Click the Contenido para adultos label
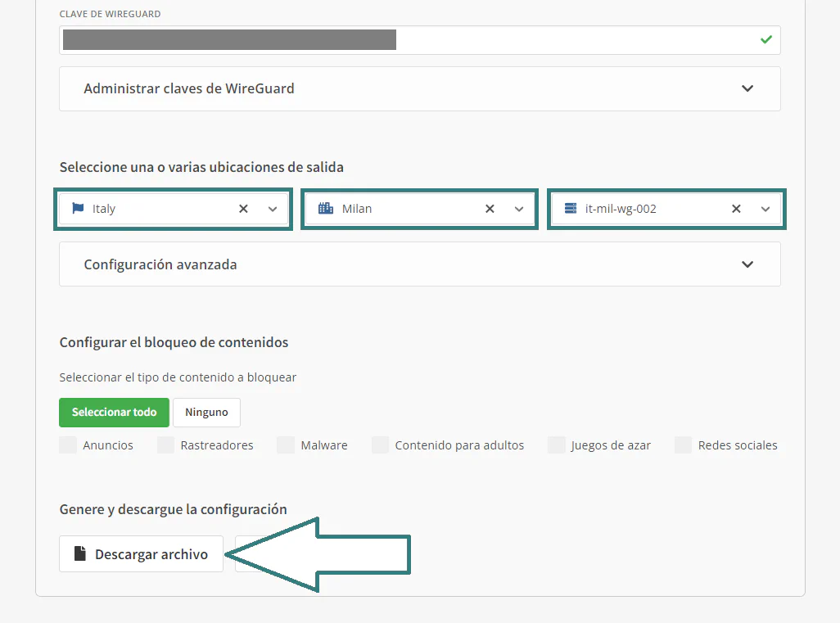Image resolution: width=840 pixels, height=623 pixels. coord(459,445)
